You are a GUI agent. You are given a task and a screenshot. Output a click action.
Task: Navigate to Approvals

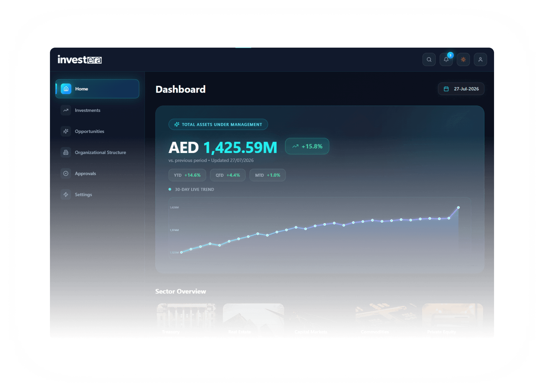(97, 173)
